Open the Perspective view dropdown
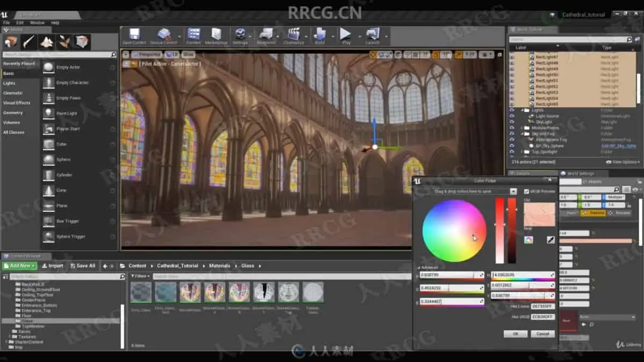This screenshot has height=362, width=644. pos(147,54)
